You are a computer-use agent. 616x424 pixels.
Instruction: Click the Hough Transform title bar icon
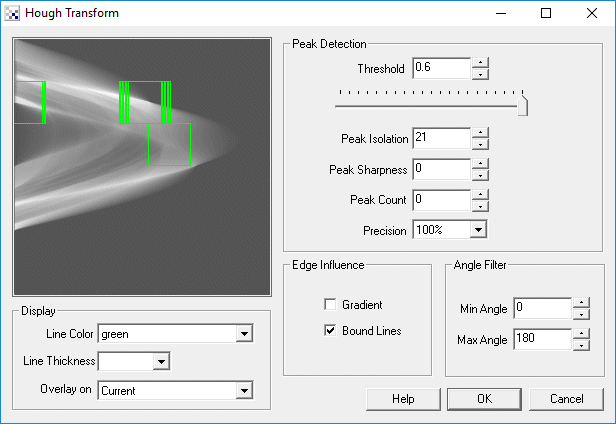[x=12, y=13]
